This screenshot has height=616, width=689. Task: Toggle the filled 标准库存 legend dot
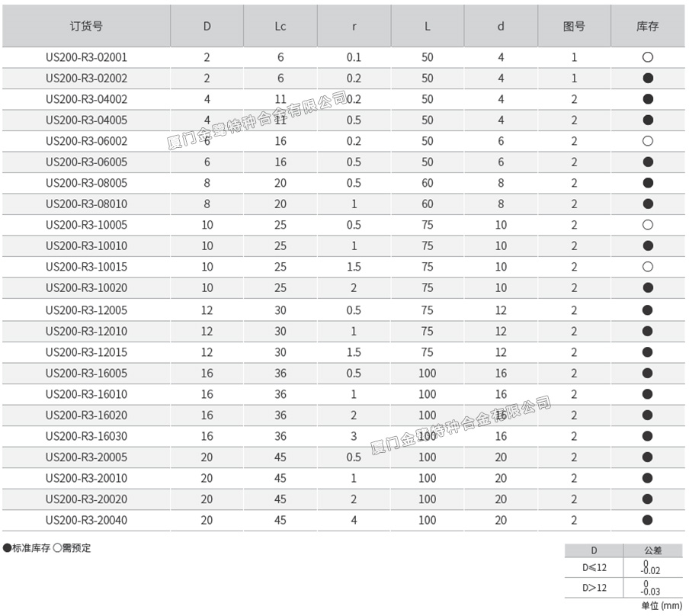[x=6, y=548]
